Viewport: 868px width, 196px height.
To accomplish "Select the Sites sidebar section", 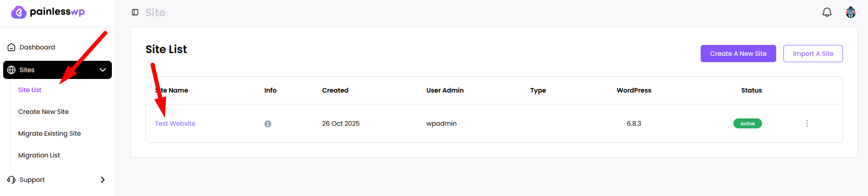I will click(57, 70).
